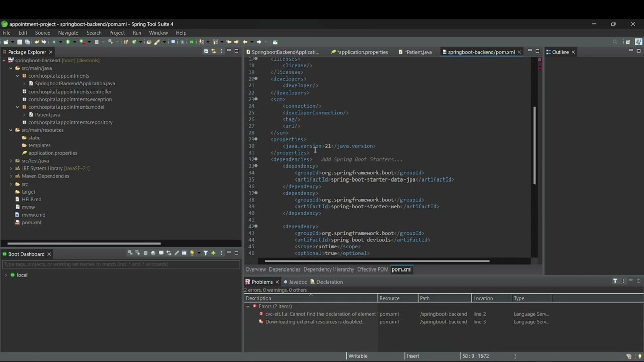Viewport: 644px width, 362px height.
Task: Click the green plus icon in Boot Dashboard
Action: [213, 253]
